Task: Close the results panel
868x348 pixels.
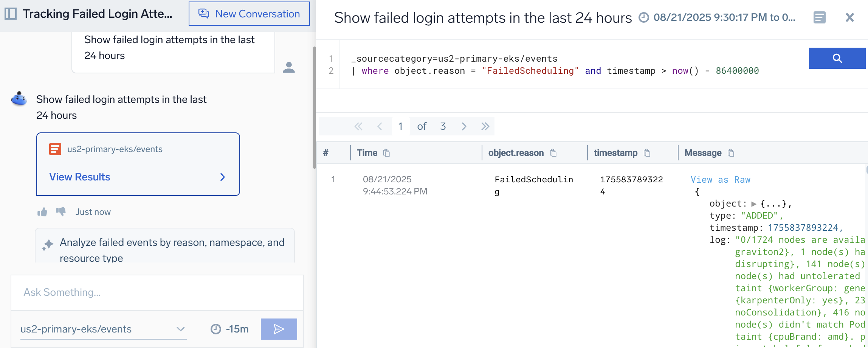Action: click(x=850, y=17)
